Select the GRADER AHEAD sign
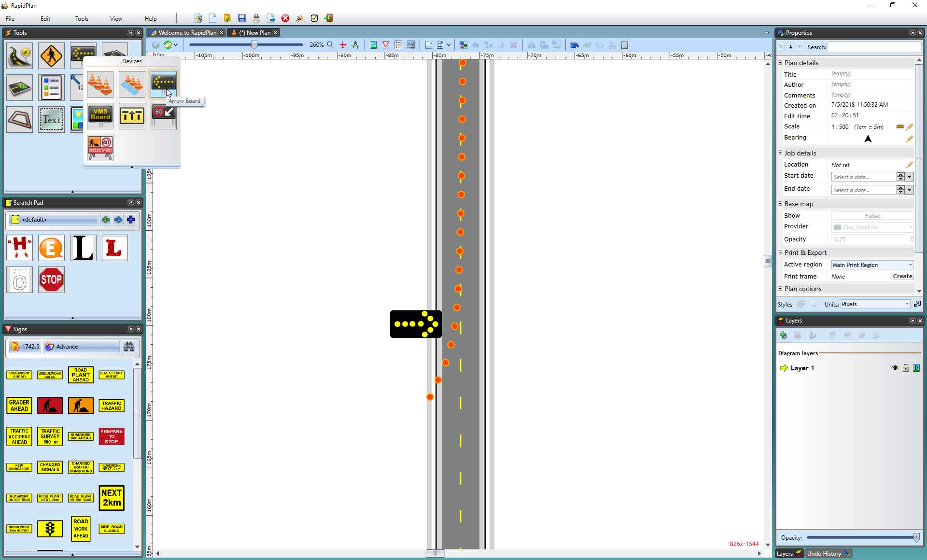 (x=19, y=406)
